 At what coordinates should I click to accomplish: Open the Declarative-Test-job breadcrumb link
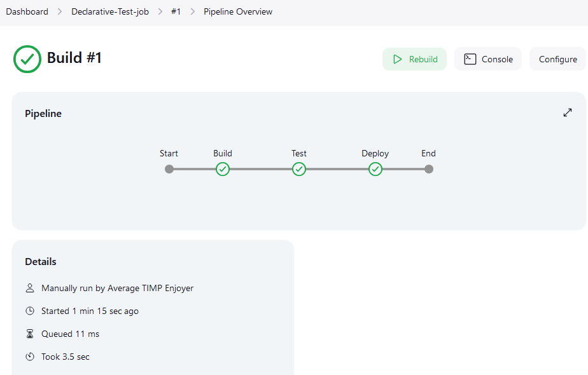click(110, 11)
